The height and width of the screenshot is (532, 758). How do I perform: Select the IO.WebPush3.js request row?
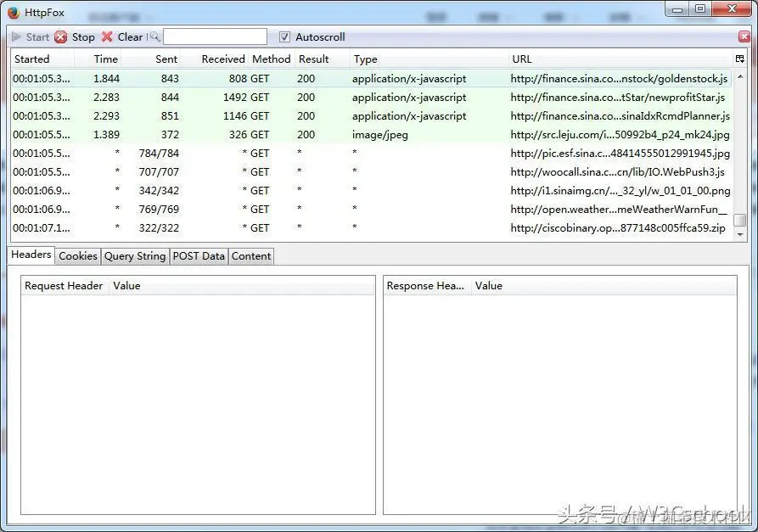(x=371, y=172)
